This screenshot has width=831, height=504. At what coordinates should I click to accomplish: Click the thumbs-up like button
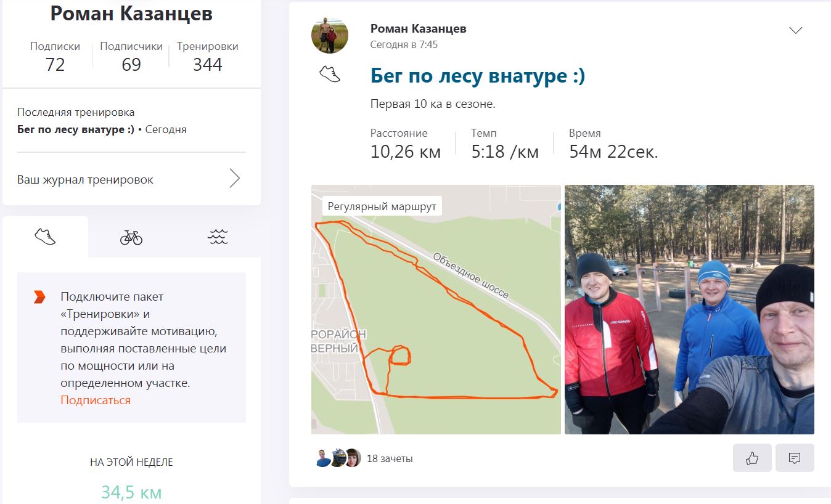pos(752,458)
